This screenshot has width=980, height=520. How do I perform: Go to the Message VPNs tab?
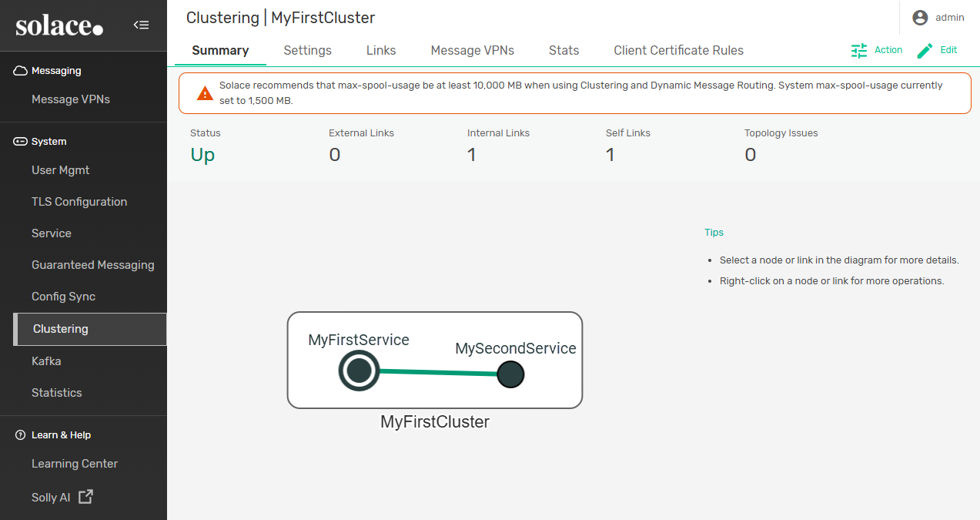click(x=472, y=50)
